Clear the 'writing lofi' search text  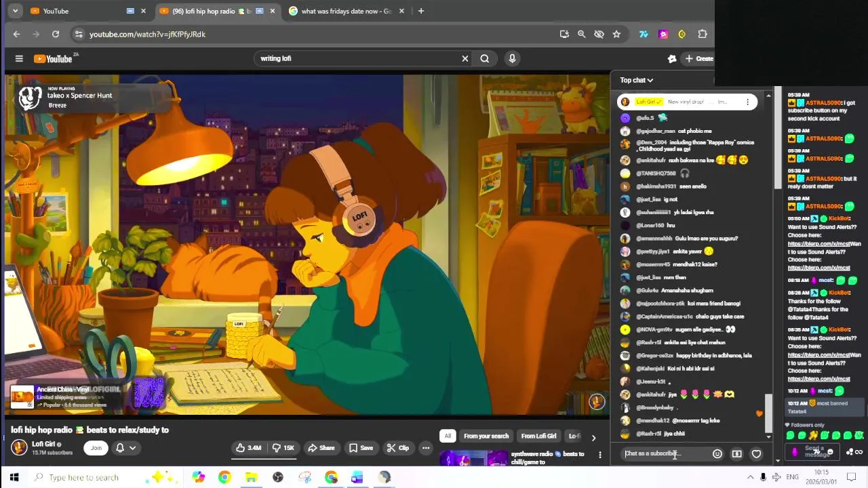(465, 59)
